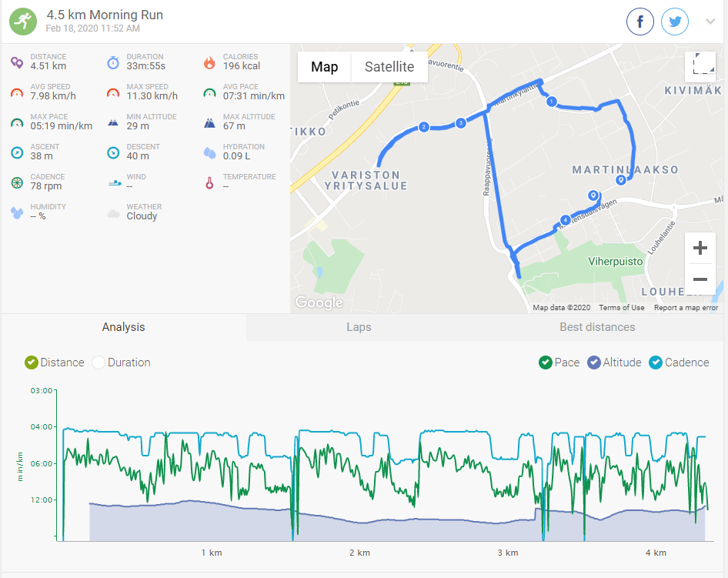The height and width of the screenshot is (578, 728).
Task: Share the run on Twitter
Action: [x=675, y=22]
